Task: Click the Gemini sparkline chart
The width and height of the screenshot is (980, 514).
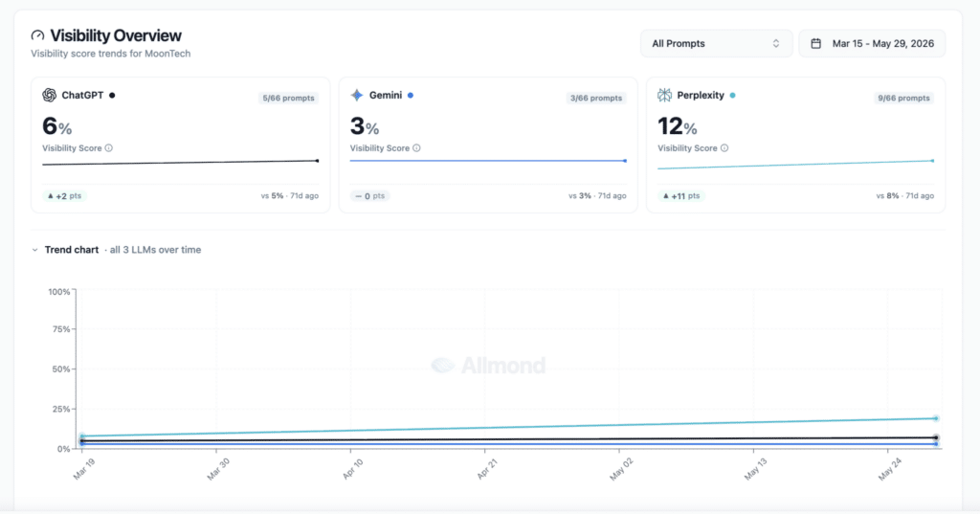Action: click(488, 161)
